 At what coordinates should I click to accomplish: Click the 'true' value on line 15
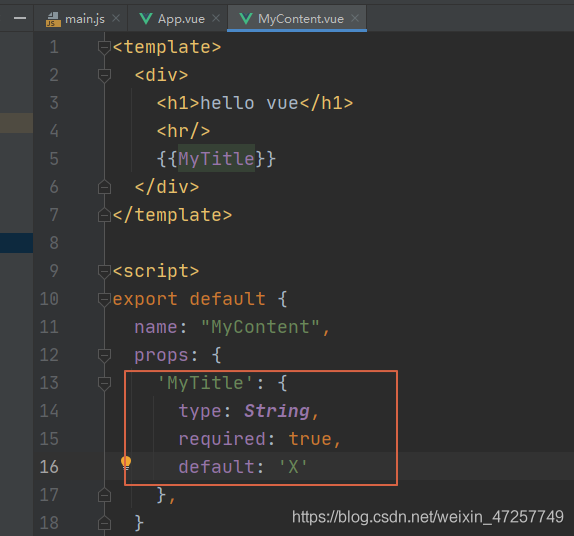310,439
